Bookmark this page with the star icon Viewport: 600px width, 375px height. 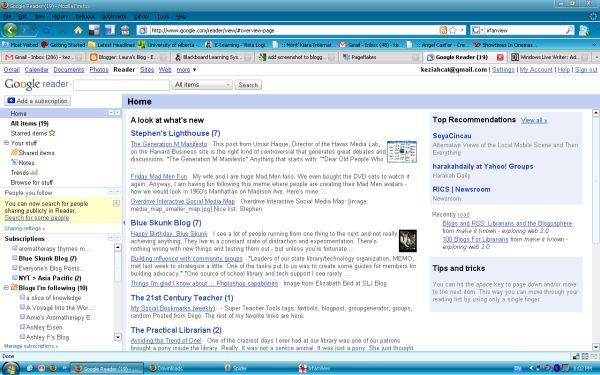click(453, 30)
